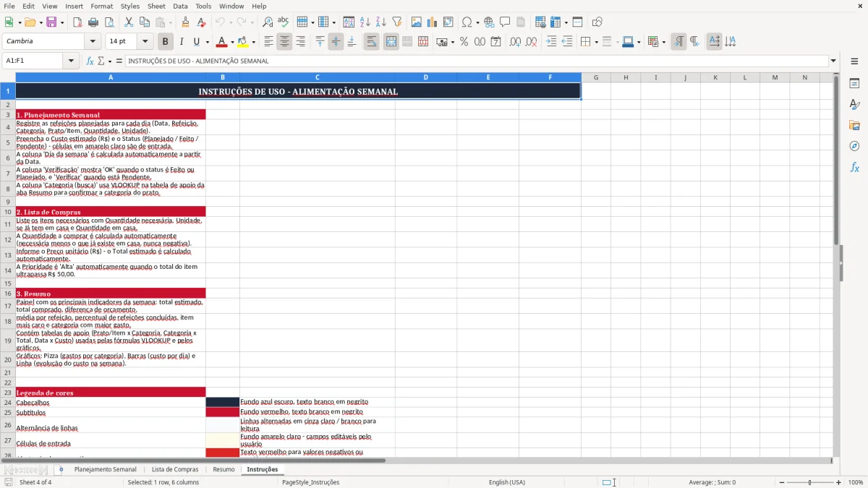868x488 pixels.
Task: Select column header G
Action: (596, 77)
